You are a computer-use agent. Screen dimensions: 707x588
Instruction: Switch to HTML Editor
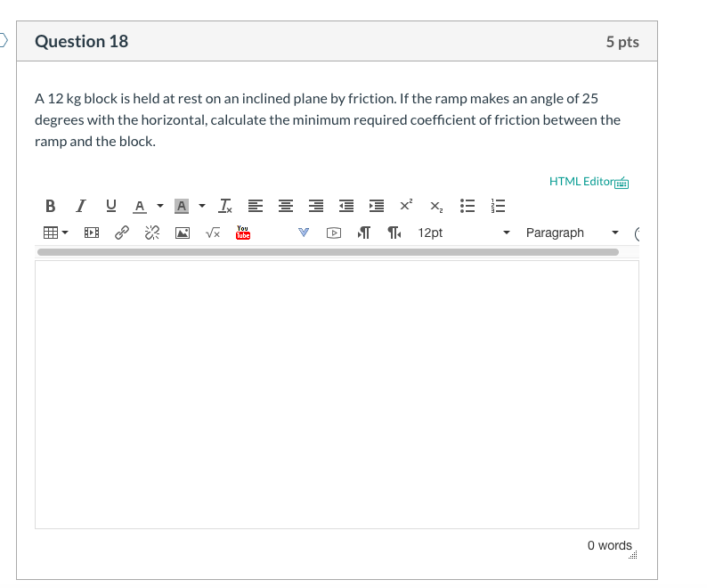pyautogui.click(x=581, y=182)
